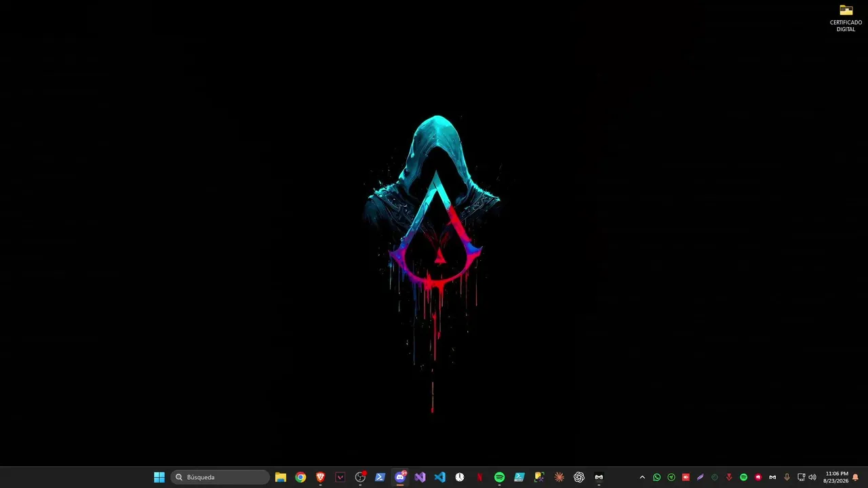Image resolution: width=868 pixels, height=488 pixels.
Task: Launch the blue PowerShell icon
Action: click(x=380, y=477)
